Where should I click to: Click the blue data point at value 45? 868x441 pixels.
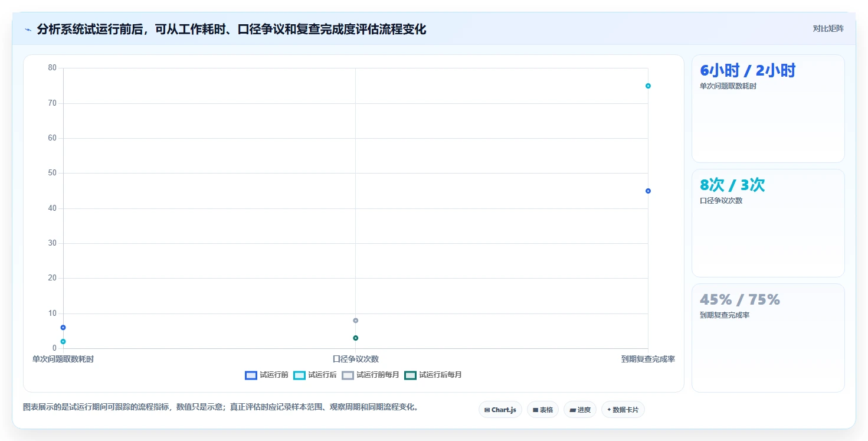tap(648, 191)
